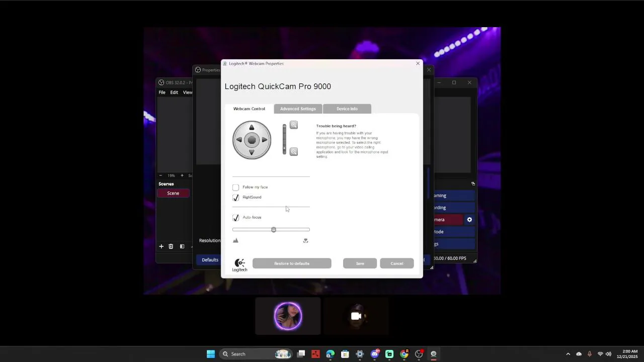The width and height of the screenshot is (644, 362).
Task: Tilt the webcam down with the down arrow
Action: tap(252, 152)
